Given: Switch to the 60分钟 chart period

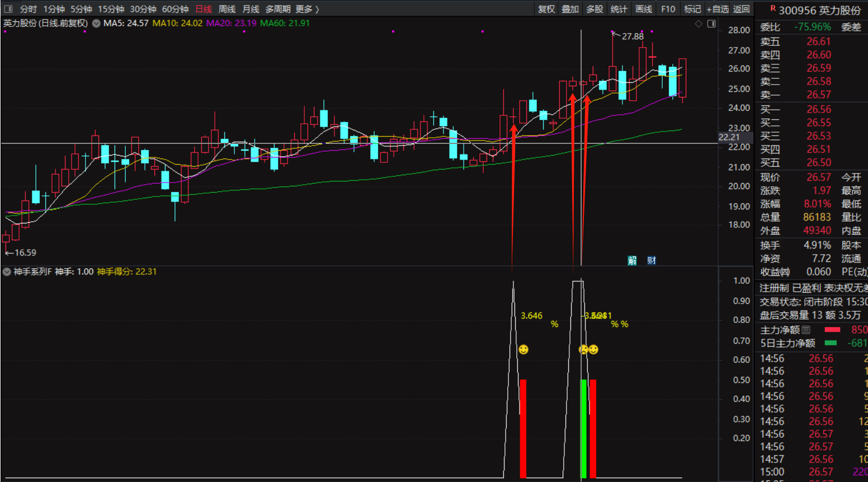Looking at the screenshot, I should [175, 9].
